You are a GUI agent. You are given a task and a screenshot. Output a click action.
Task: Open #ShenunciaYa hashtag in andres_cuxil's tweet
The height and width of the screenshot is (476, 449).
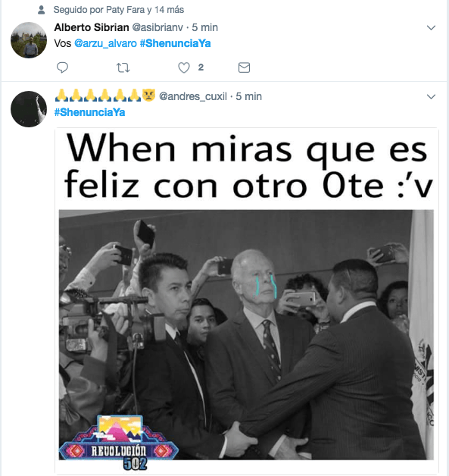pyautogui.click(x=90, y=112)
